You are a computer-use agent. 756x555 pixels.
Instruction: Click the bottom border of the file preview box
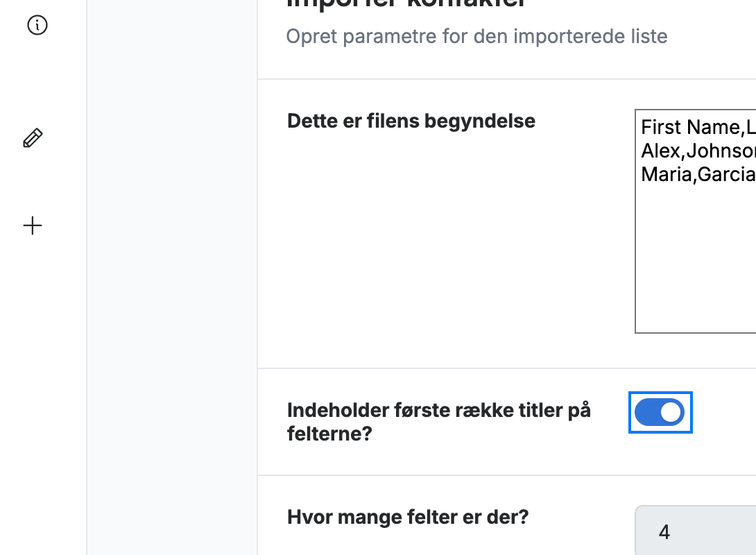(695, 333)
